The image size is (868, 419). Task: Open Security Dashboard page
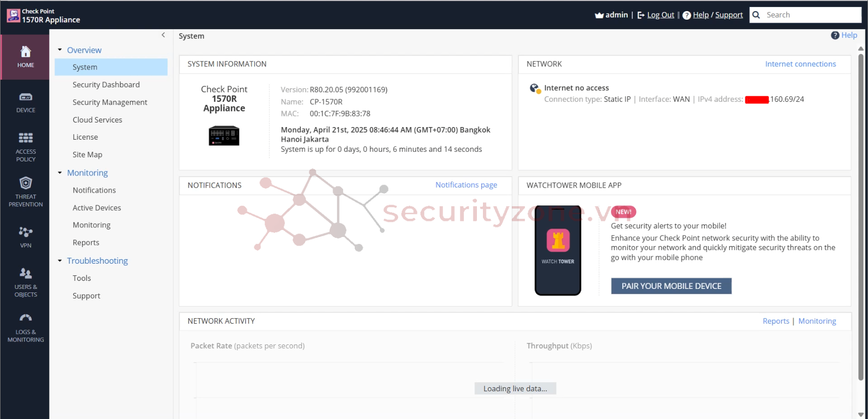pyautogui.click(x=106, y=85)
